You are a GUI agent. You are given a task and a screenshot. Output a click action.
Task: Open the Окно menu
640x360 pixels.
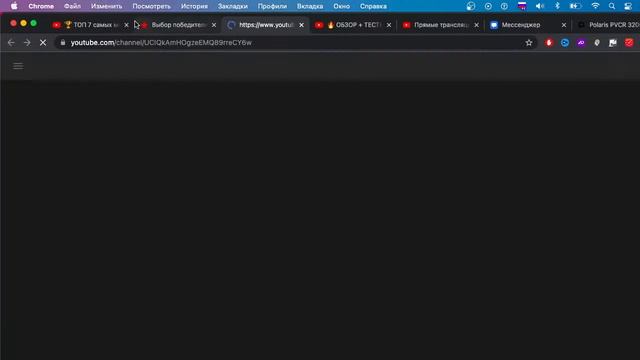(x=341, y=6)
